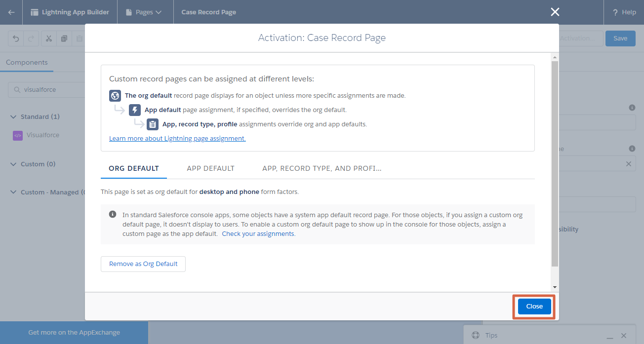Click the undo icon in toolbar
This screenshot has width=644, height=344.
(x=16, y=38)
